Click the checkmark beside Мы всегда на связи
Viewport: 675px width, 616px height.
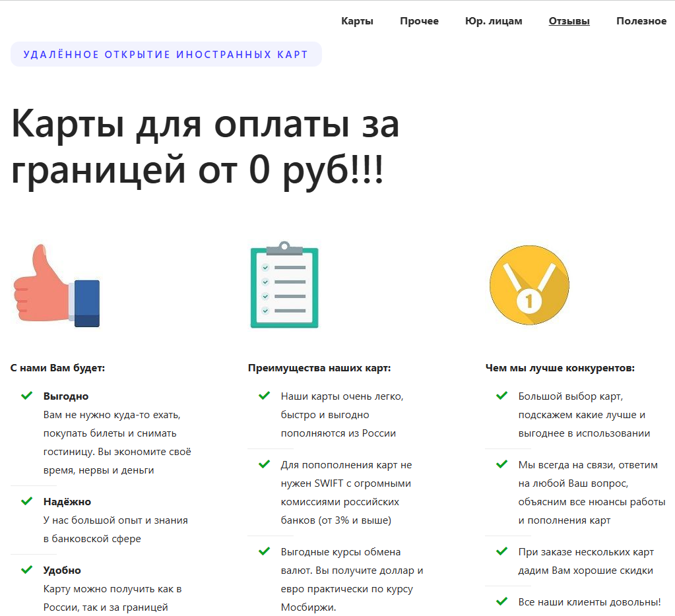pyautogui.click(x=502, y=464)
